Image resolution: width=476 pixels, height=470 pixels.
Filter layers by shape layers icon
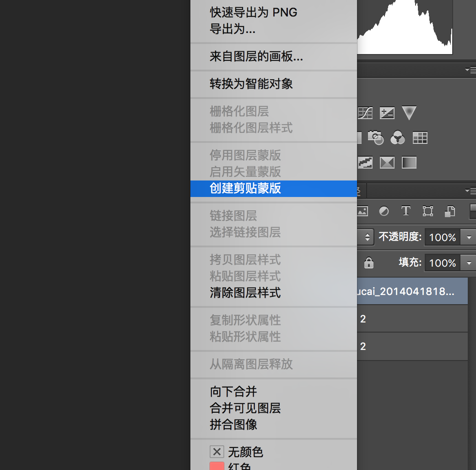(x=428, y=211)
